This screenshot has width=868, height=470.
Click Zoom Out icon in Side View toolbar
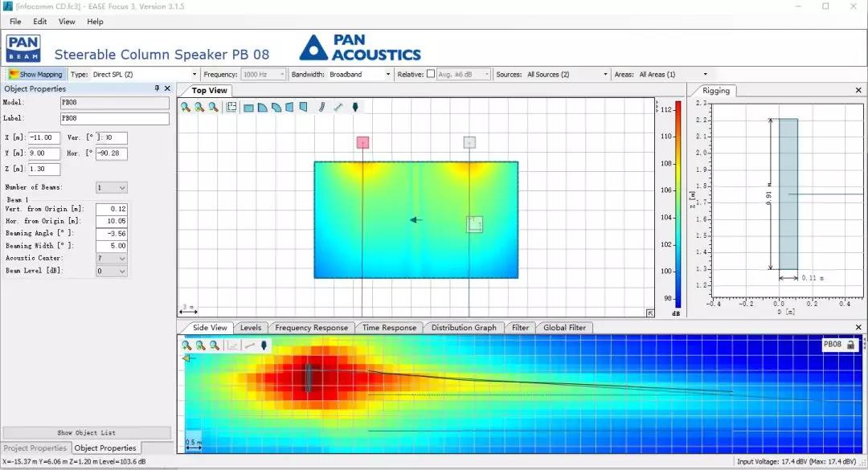click(x=200, y=345)
